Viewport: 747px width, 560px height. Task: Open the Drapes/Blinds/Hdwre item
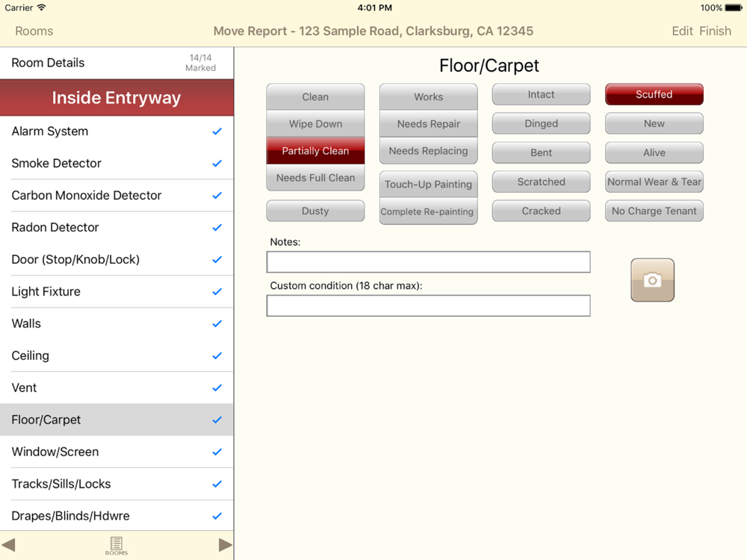point(117,516)
